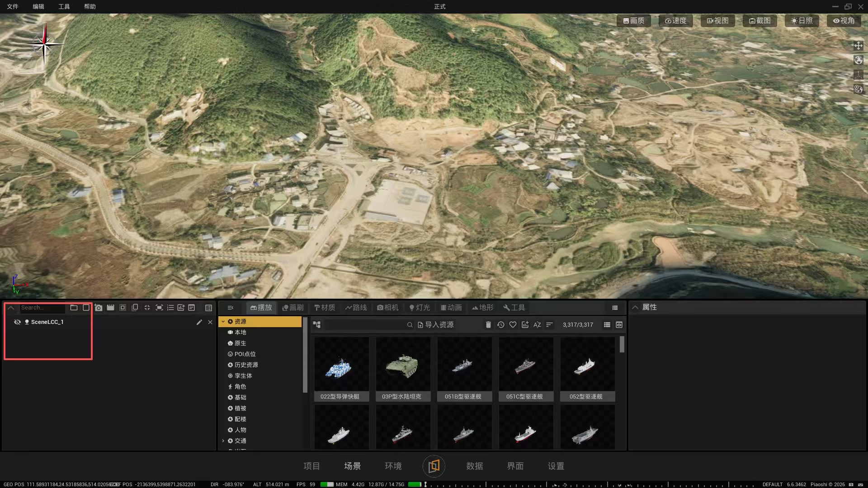Click the favorites heart icon
The width and height of the screenshot is (868, 488).
click(x=513, y=325)
